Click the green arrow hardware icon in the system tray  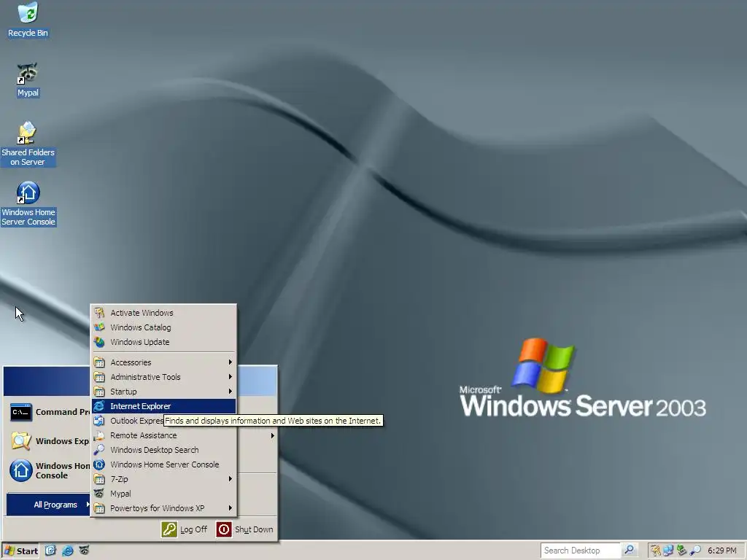(x=682, y=551)
